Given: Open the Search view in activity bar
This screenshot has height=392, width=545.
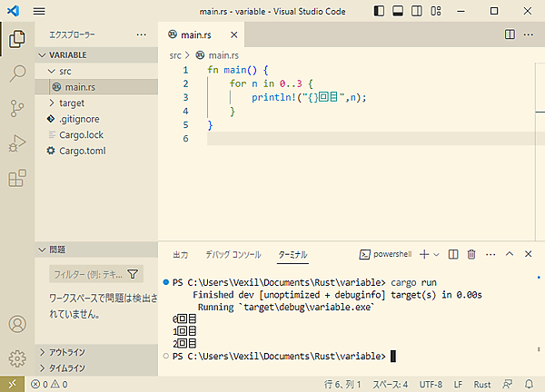Looking at the screenshot, I should pyautogui.click(x=16, y=73).
